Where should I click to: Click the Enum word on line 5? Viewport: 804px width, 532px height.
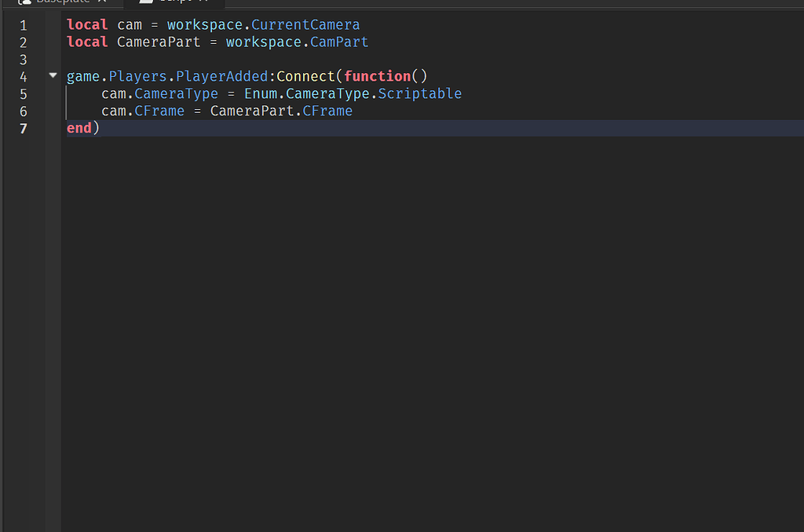tap(261, 94)
